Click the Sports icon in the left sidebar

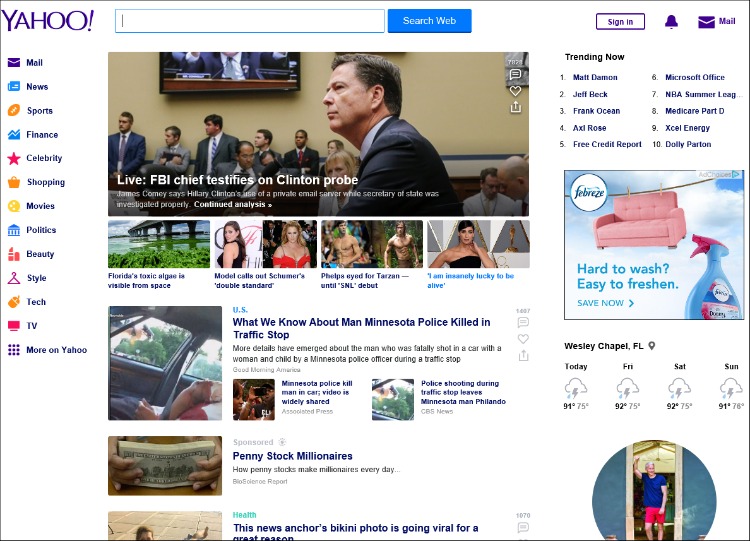click(14, 111)
